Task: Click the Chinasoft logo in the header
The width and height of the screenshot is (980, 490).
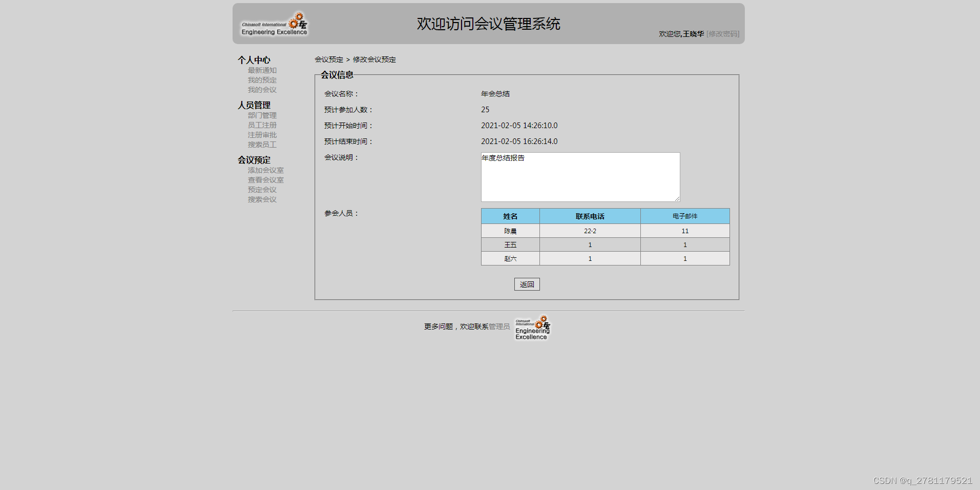Action: click(x=274, y=24)
